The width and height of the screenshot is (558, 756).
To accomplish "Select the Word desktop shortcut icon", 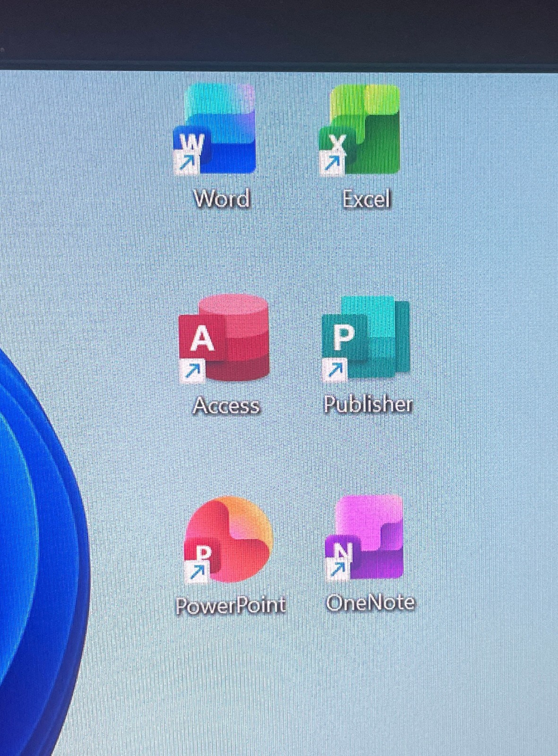I will tap(215, 129).
